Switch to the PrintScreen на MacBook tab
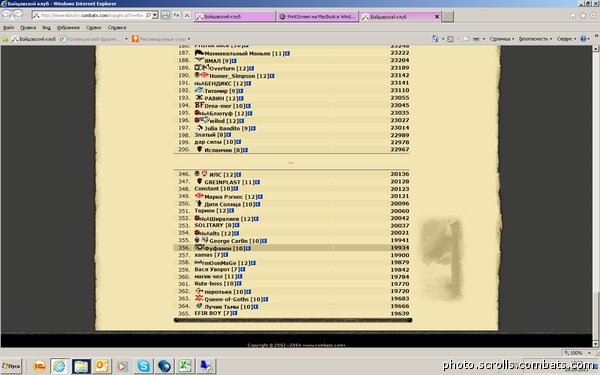This screenshot has height=375, width=600. (x=317, y=16)
